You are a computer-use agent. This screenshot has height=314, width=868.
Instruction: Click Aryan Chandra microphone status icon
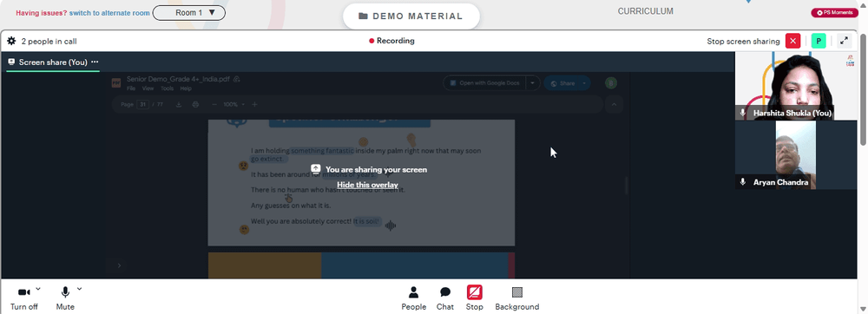[743, 182]
